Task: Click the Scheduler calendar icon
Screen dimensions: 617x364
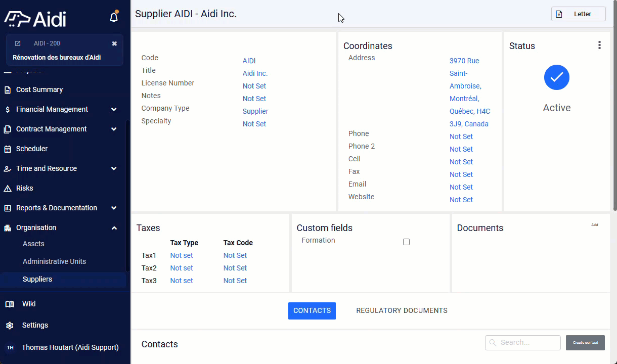Action: pyautogui.click(x=8, y=149)
